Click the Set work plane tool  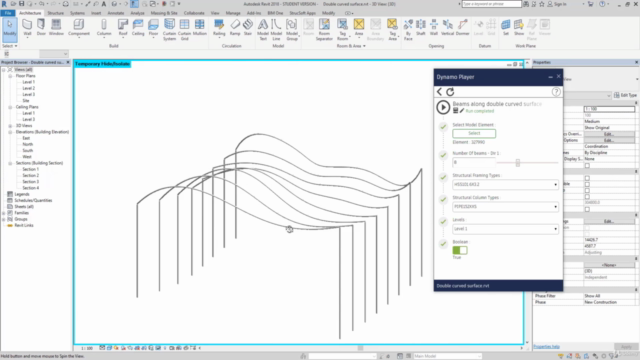[x=506, y=28]
